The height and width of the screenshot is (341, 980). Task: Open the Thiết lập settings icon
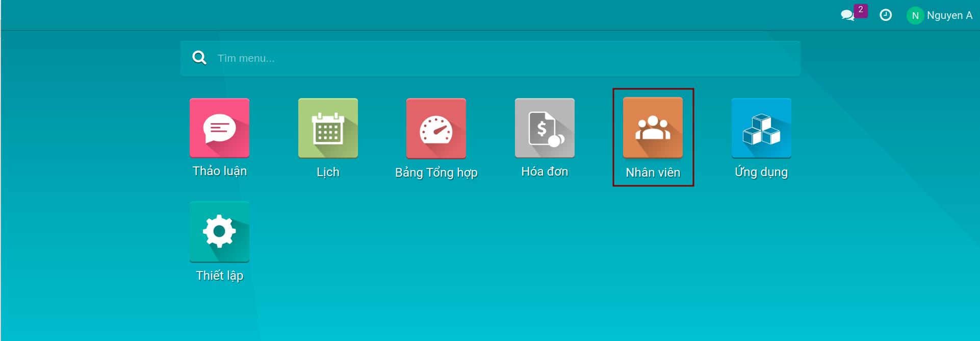click(x=219, y=232)
